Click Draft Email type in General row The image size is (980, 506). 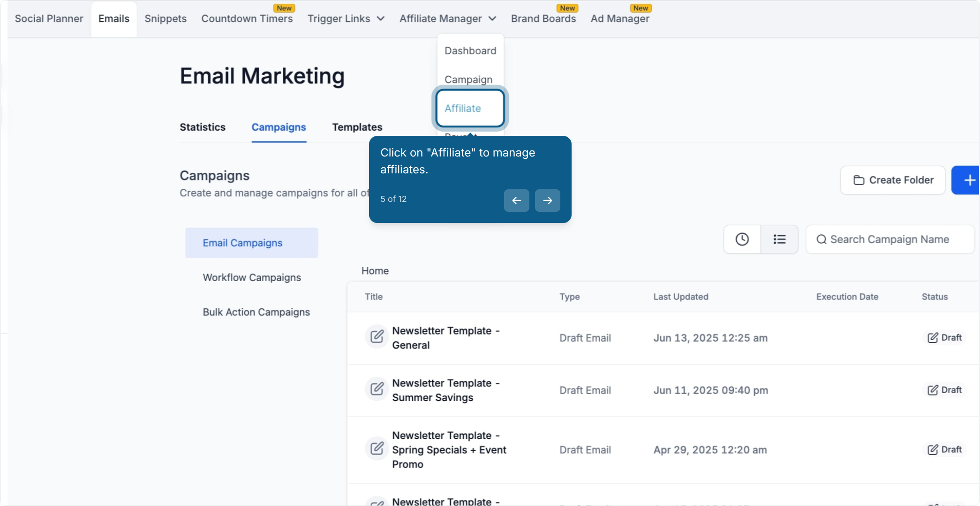(585, 338)
